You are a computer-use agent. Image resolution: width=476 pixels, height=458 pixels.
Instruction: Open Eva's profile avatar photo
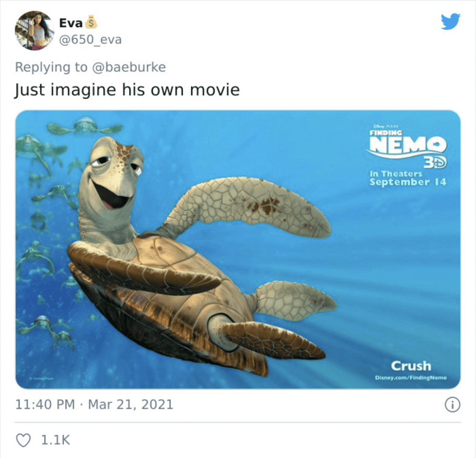click(34, 31)
